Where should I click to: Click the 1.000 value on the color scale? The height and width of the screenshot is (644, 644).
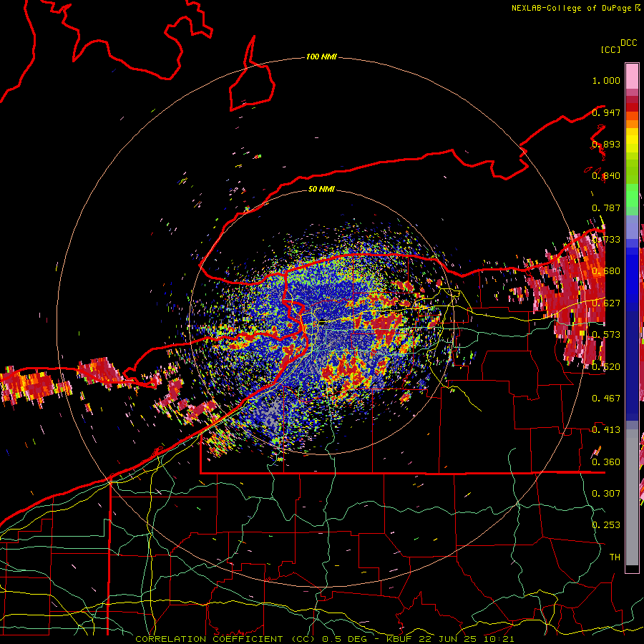[x=606, y=80]
